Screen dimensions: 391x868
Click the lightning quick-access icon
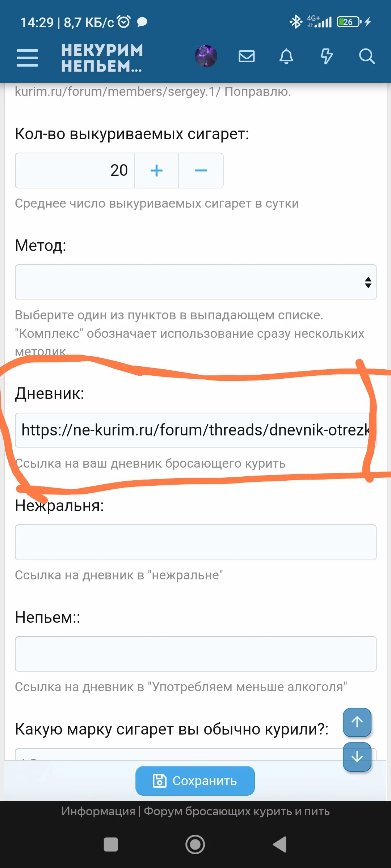click(x=327, y=56)
